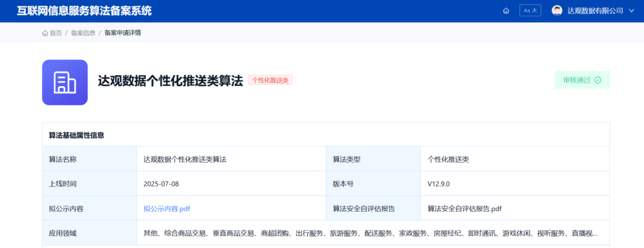Click the 上线时间 label cell

pyautogui.click(x=89, y=183)
